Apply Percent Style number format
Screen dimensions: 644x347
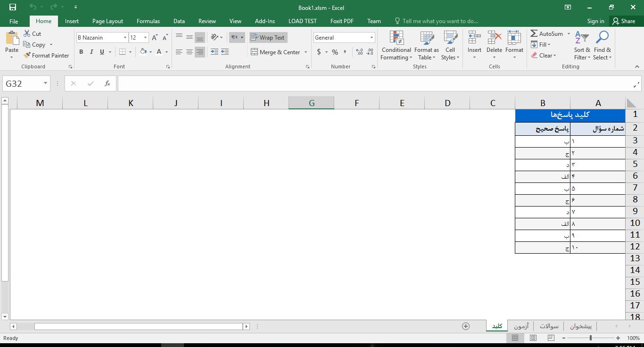[x=335, y=52]
